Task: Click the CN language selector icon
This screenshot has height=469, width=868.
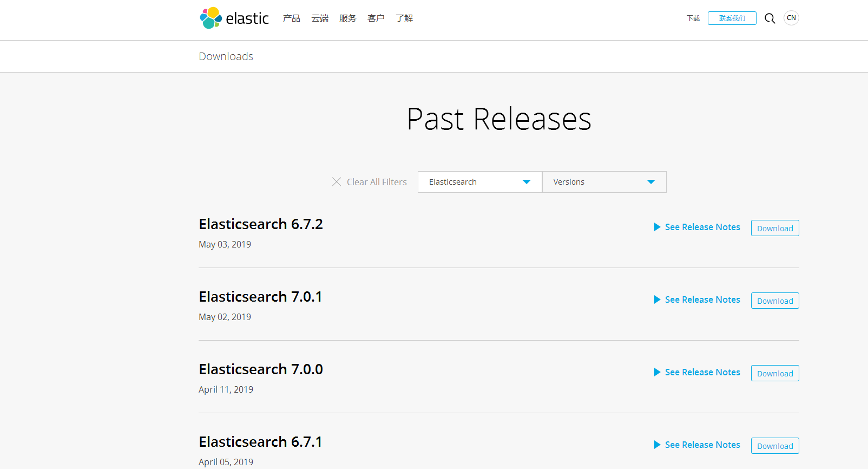Action: tap(791, 18)
